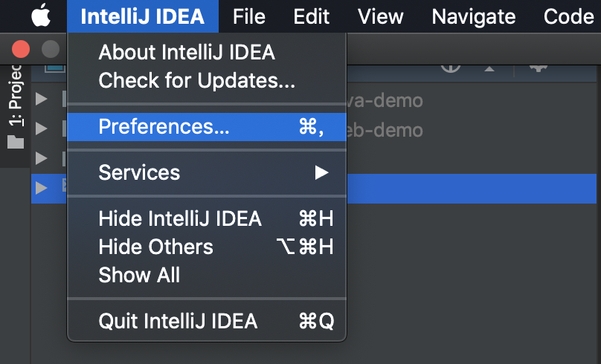This screenshot has width=601, height=364.
Task: Open the File menu
Action: [x=249, y=16]
